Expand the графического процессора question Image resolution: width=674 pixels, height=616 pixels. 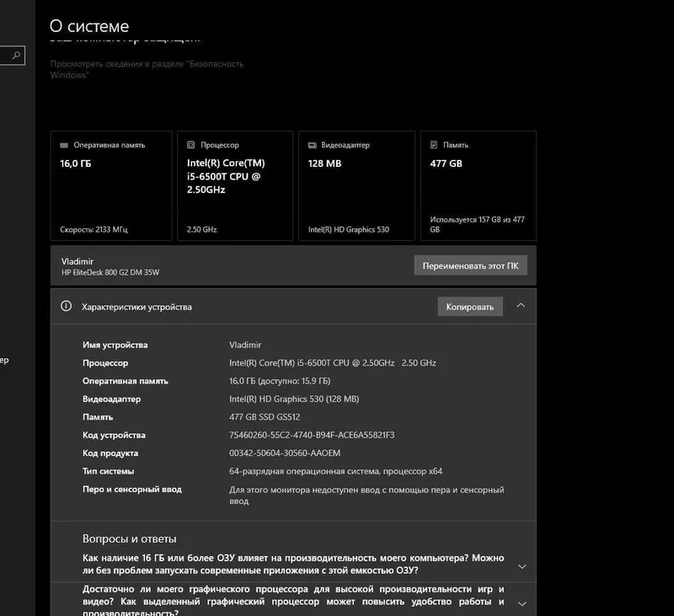[x=522, y=603]
